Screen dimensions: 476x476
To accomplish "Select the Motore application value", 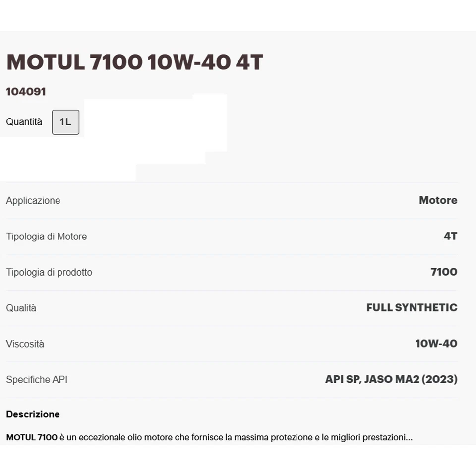I will pos(438,200).
